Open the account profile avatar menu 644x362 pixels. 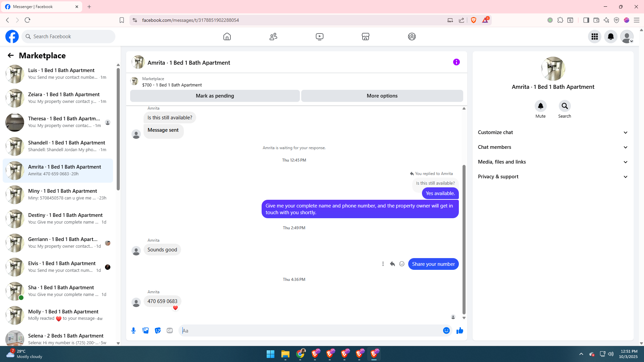pyautogui.click(x=627, y=37)
